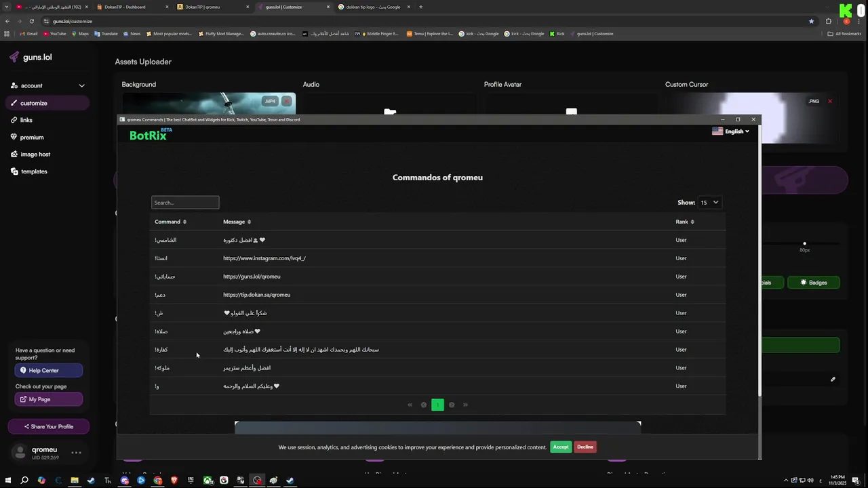Accept the cookies notice
Screen dimensions: 868x488
tap(560, 447)
